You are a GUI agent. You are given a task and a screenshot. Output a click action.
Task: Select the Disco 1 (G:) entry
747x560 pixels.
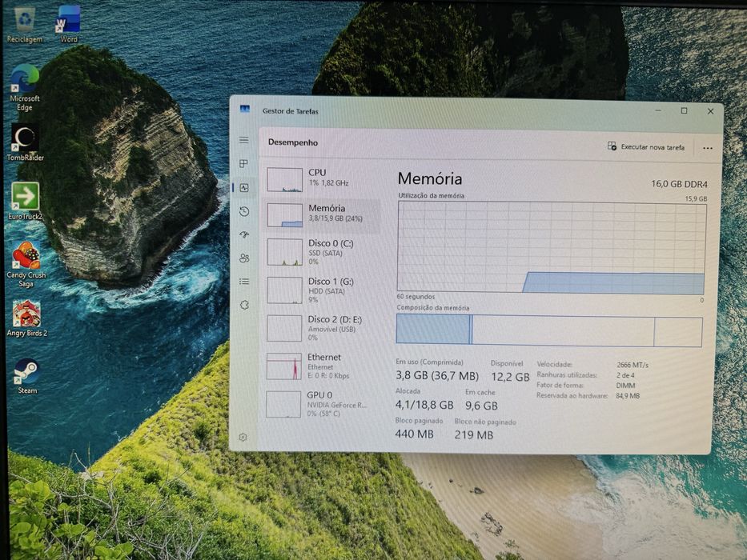[x=322, y=290]
